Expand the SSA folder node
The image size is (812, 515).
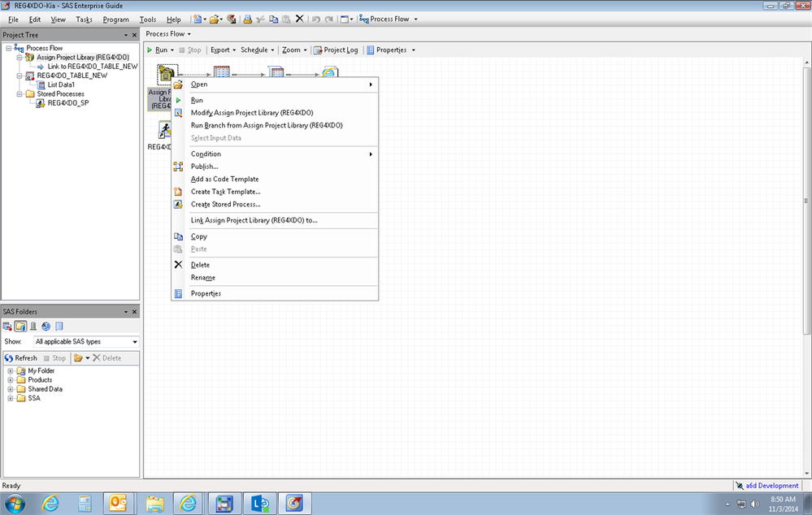click(x=11, y=399)
